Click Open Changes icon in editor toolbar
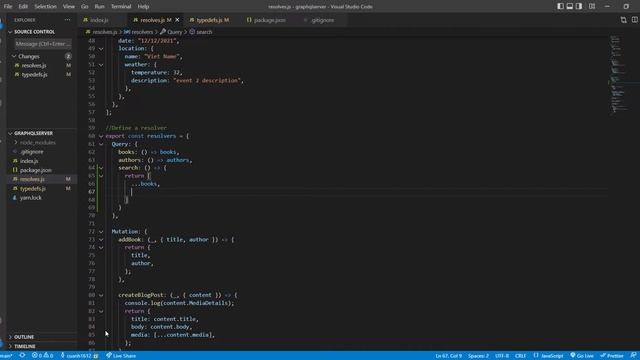Viewport: 640px width, 360px height. point(623,20)
